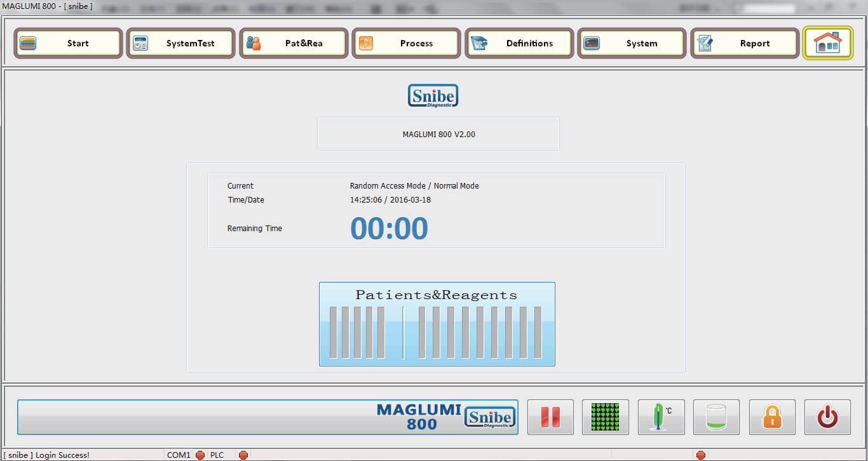Open the temperature thermometer icon
Screen dimensions: 868x461
(x=661, y=417)
